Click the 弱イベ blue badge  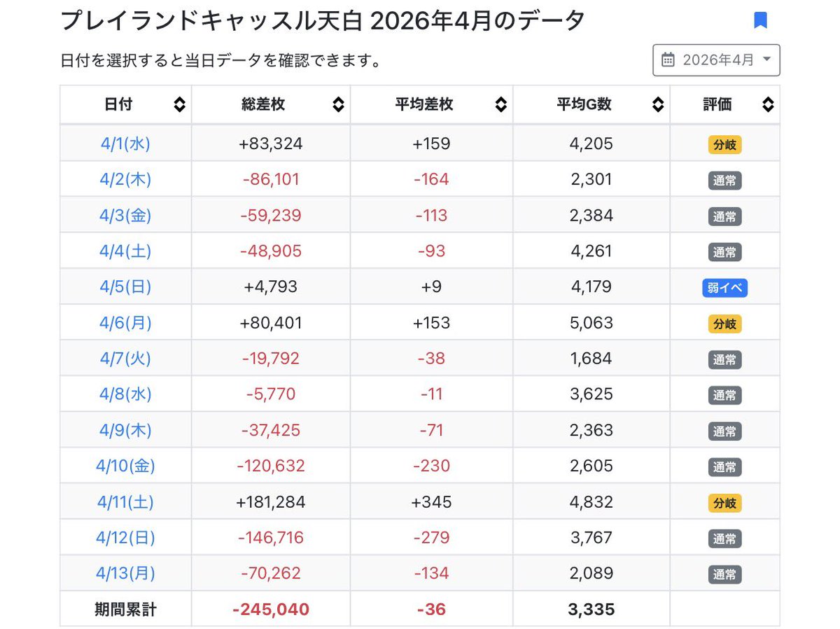click(x=724, y=289)
